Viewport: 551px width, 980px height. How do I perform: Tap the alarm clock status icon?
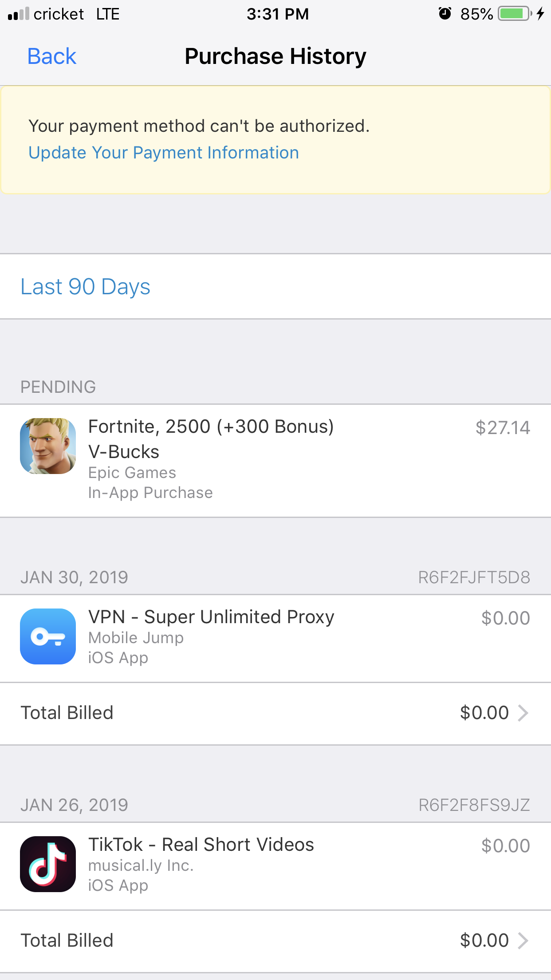point(445,14)
